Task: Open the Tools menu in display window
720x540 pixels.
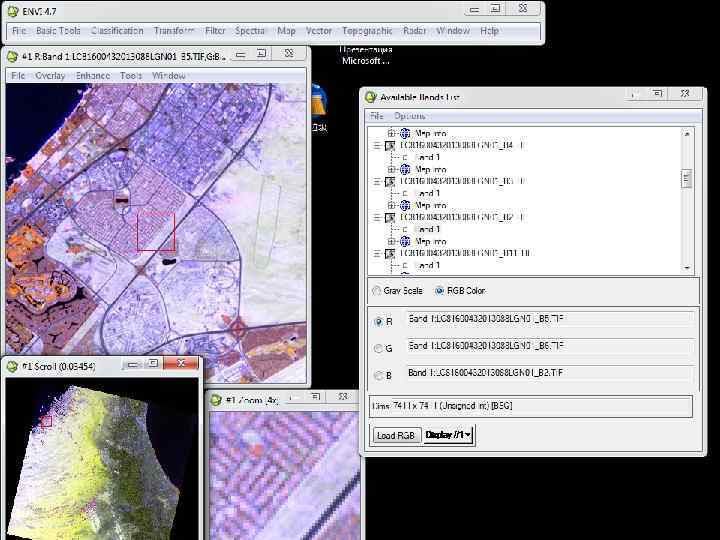Action: point(131,75)
